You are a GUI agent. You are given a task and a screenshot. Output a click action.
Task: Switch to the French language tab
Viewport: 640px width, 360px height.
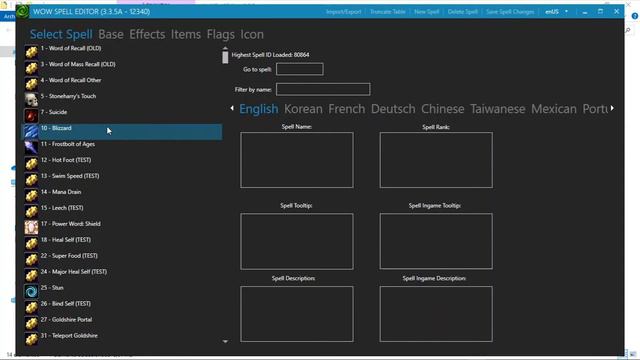tap(347, 109)
